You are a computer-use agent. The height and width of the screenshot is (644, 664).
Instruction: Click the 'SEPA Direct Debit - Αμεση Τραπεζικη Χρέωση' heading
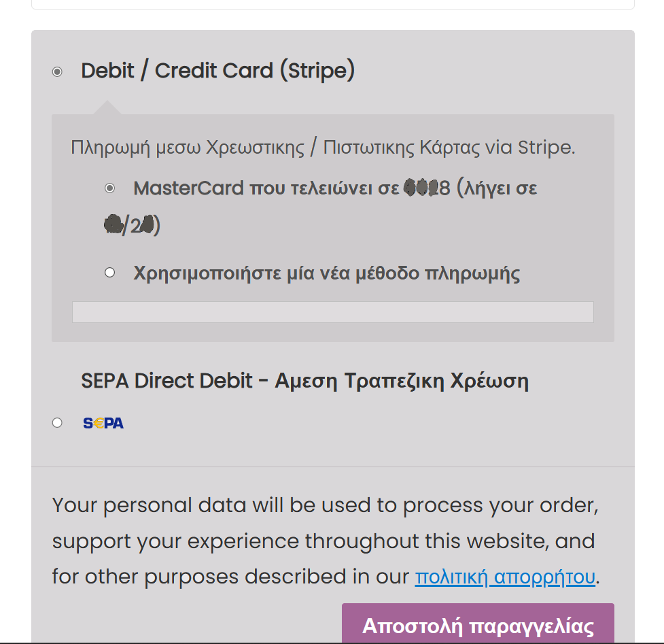click(306, 380)
